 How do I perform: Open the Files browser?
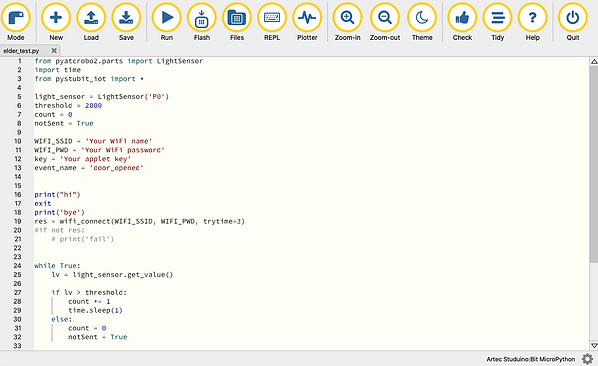point(237,22)
